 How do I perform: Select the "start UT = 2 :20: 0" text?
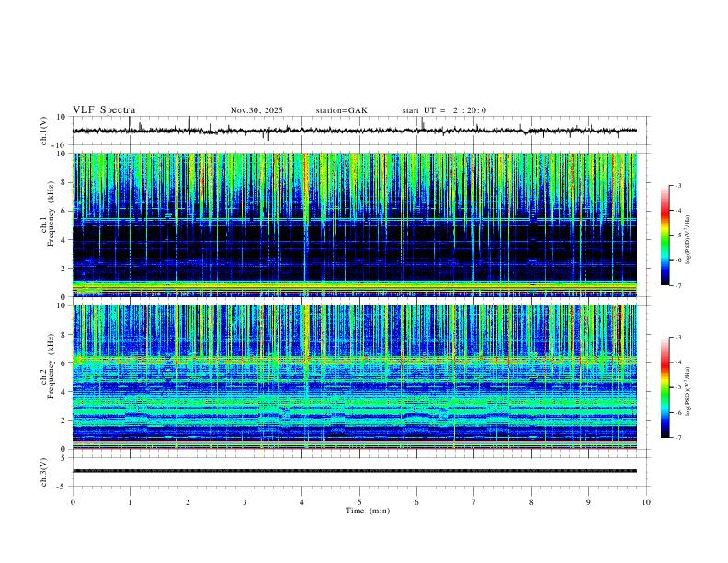pyautogui.click(x=444, y=110)
